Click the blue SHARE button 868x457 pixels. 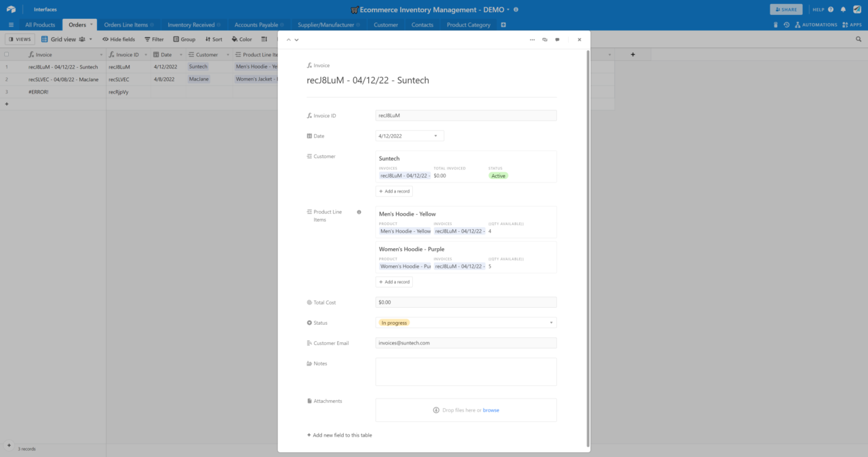[786, 9]
